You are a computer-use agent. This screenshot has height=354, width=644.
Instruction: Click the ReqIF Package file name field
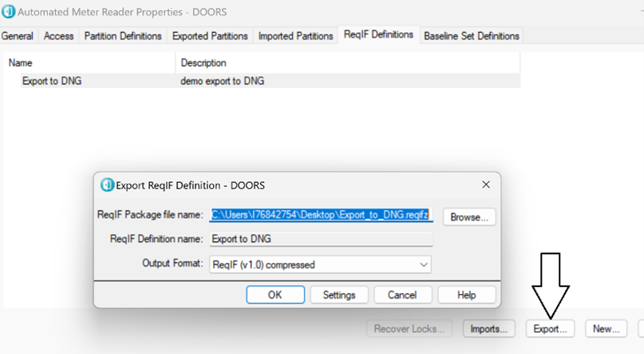320,215
